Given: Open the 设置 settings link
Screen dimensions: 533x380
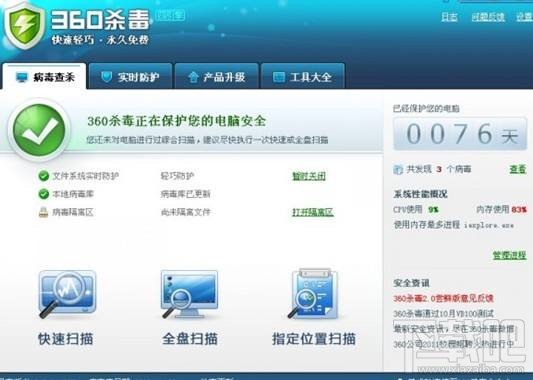Looking at the screenshot, I should pyautogui.click(x=525, y=17).
